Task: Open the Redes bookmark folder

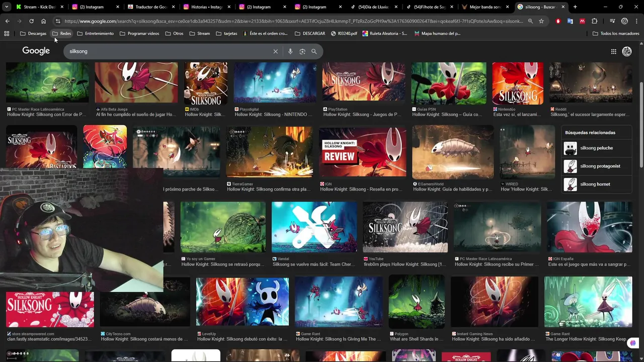Action: 62,33
